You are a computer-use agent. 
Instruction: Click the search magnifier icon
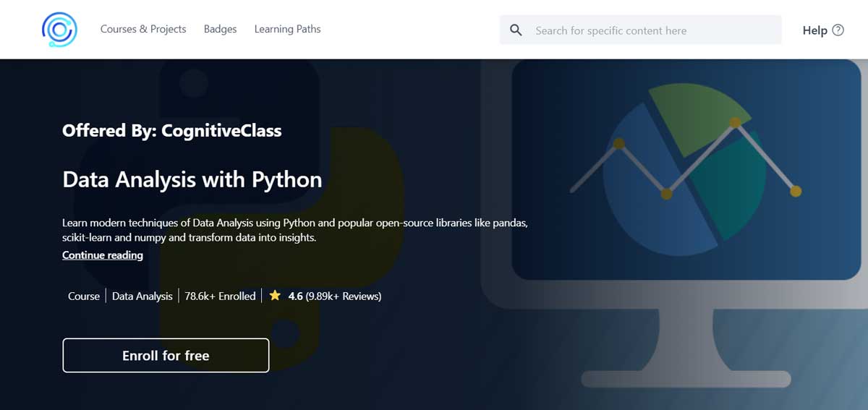516,30
